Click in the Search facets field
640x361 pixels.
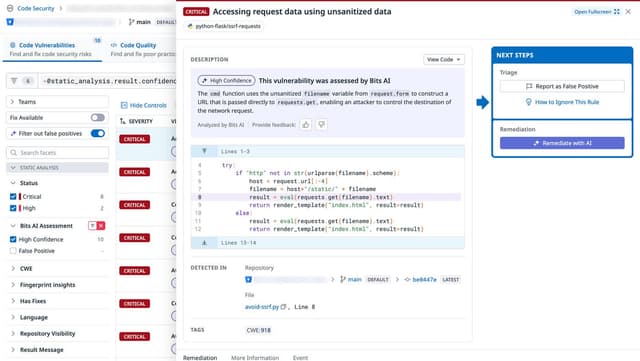pos(58,153)
